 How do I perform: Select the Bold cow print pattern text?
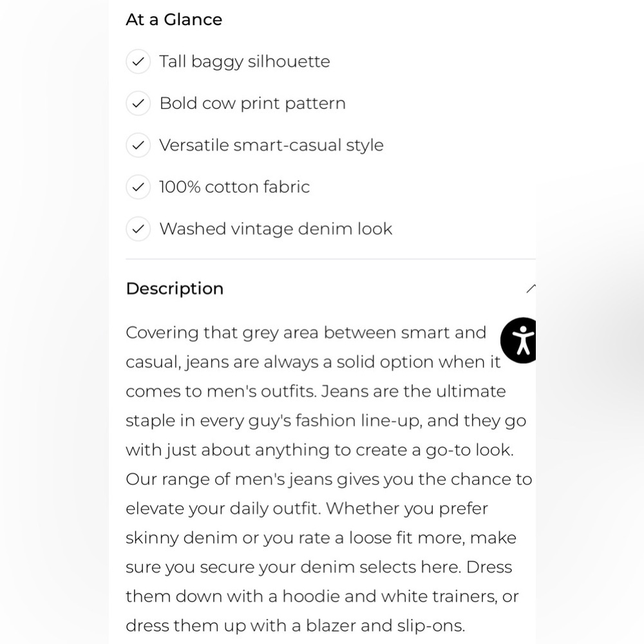[252, 103]
